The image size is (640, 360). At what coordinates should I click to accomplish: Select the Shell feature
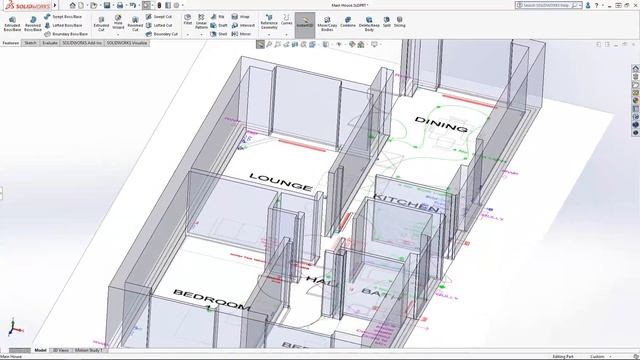[219, 34]
